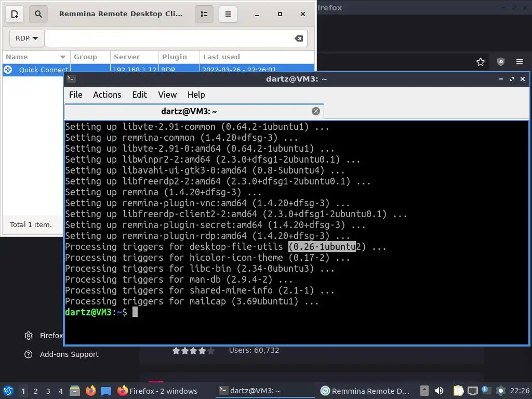Launch Firefox from the quick launch icon
Viewport: 532px width, 399px height.
tap(90, 391)
